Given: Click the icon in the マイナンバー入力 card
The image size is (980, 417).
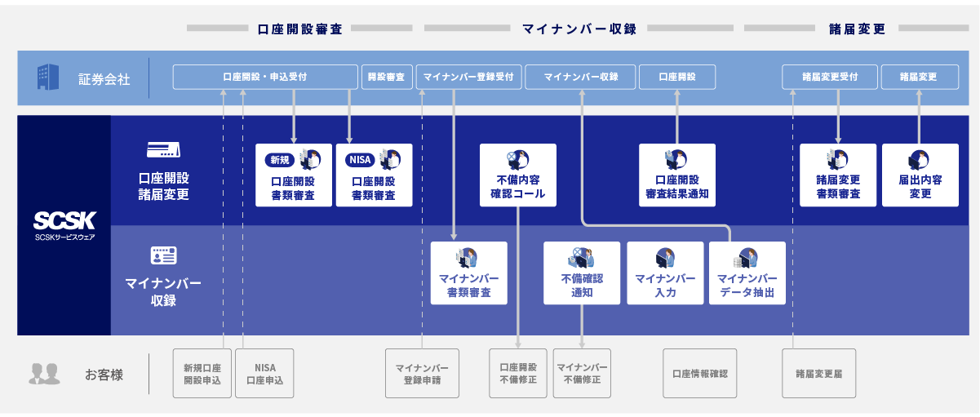Looking at the screenshot, I should coord(665,257).
